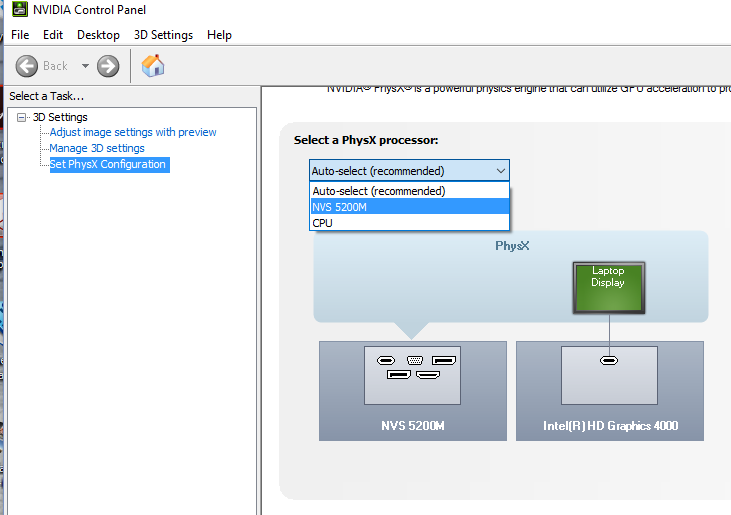Screen dimensions: 731x515
Task: Open Adjust image settings with preview
Action: pos(133,132)
